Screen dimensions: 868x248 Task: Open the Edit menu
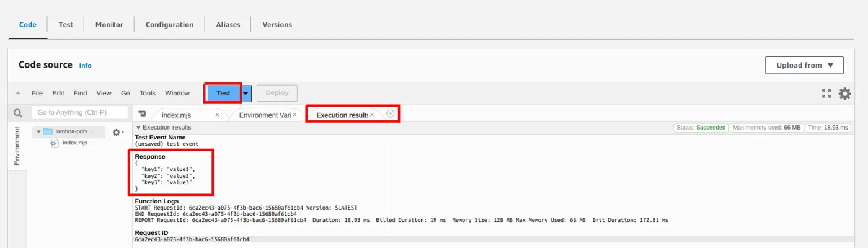(58, 94)
